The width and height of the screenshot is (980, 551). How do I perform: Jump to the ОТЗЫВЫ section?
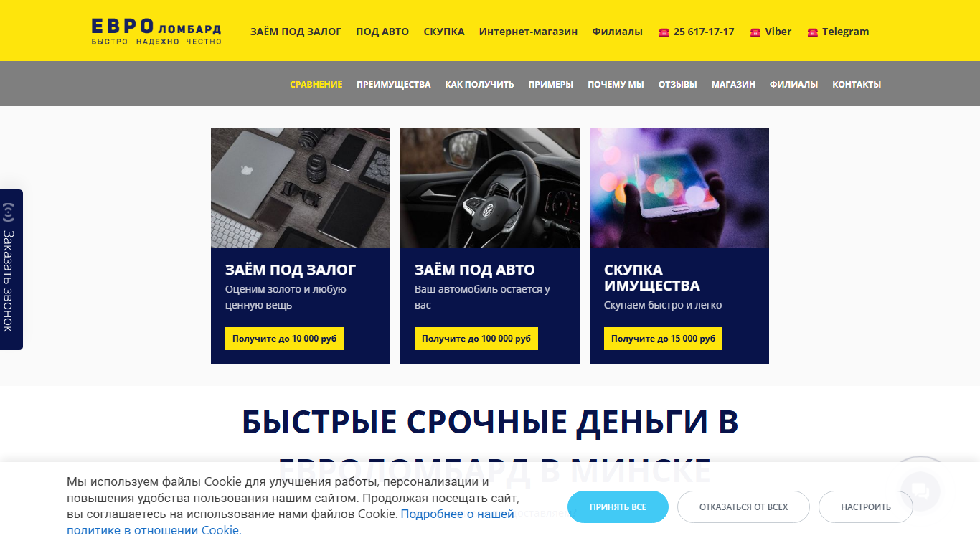click(677, 84)
